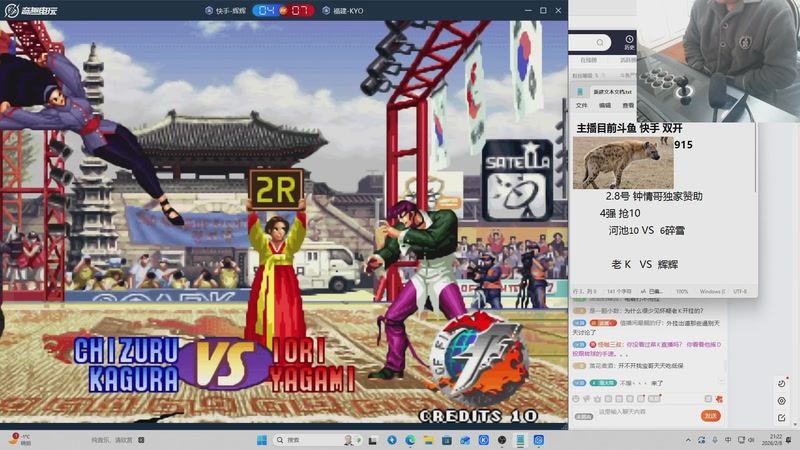Click the game platform logo in title bar
Image resolution: width=800 pixels, height=450 pixels.
click(x=31, y=10)
